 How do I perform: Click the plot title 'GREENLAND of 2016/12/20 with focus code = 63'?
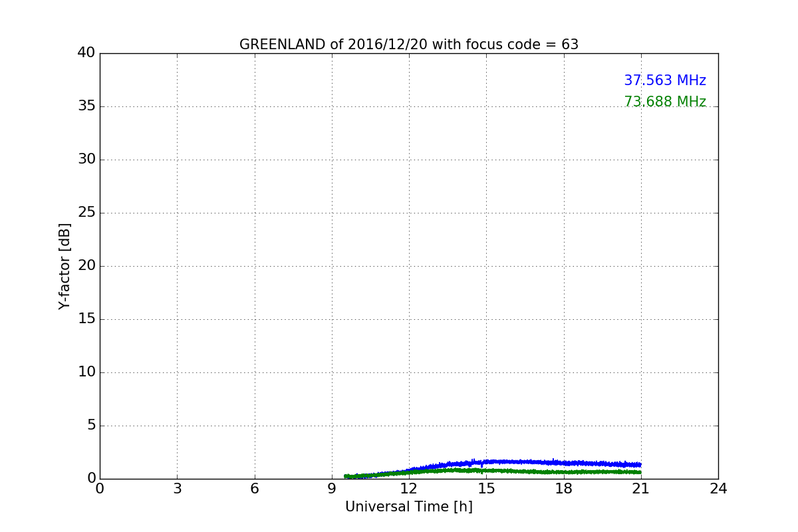409,45
